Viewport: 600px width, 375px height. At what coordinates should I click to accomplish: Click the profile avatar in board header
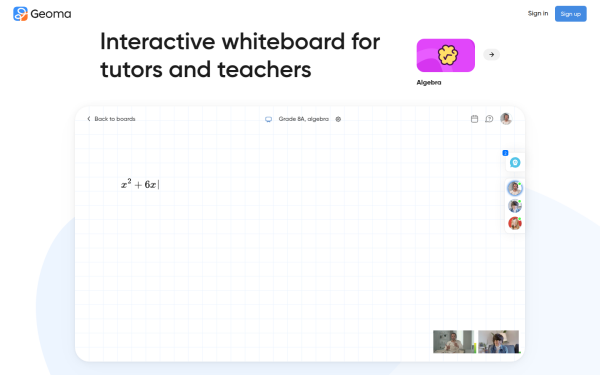[x=506, y=119]
